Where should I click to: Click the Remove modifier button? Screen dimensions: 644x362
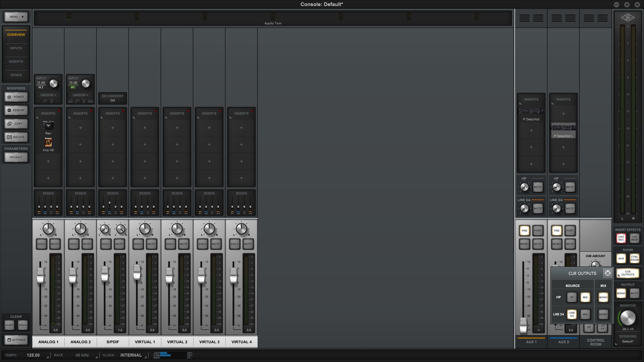pos(16,110)
